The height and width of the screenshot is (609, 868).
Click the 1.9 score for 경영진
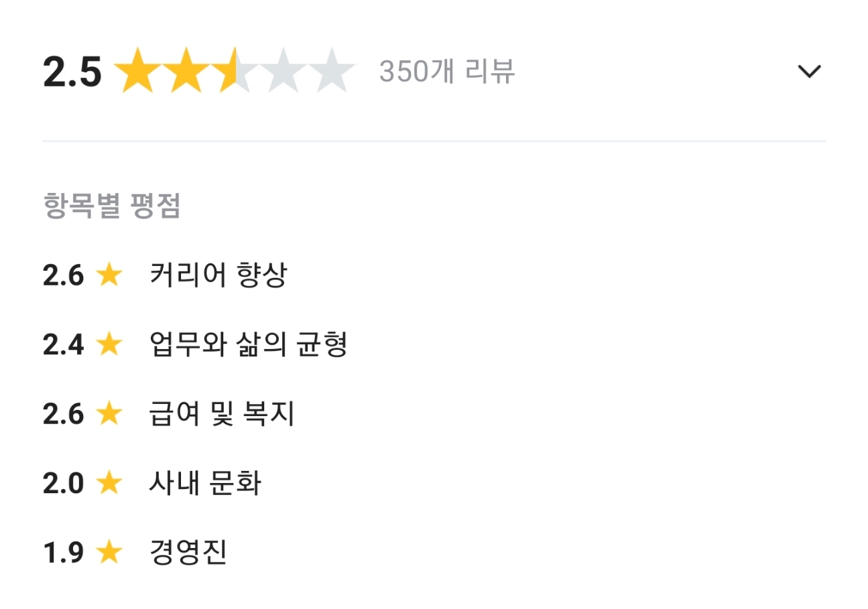63,553
